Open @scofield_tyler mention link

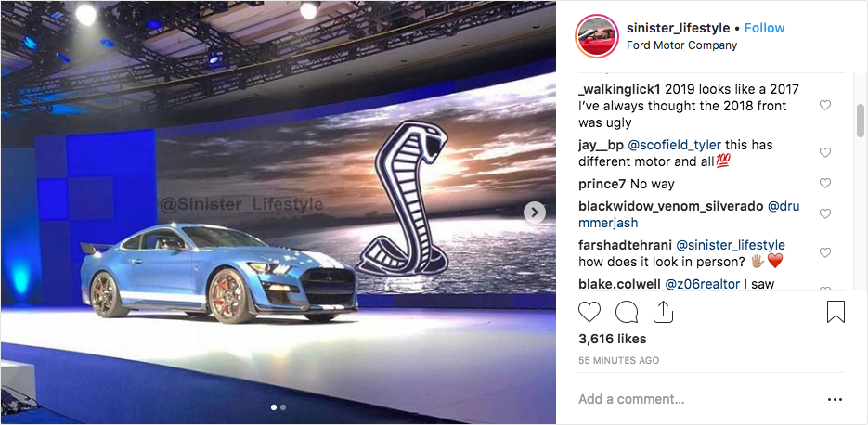click(x=674, y=145)
